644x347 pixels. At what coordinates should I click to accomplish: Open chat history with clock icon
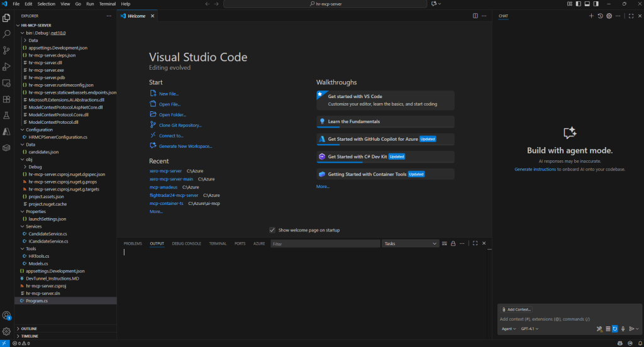tap(600, 16)
